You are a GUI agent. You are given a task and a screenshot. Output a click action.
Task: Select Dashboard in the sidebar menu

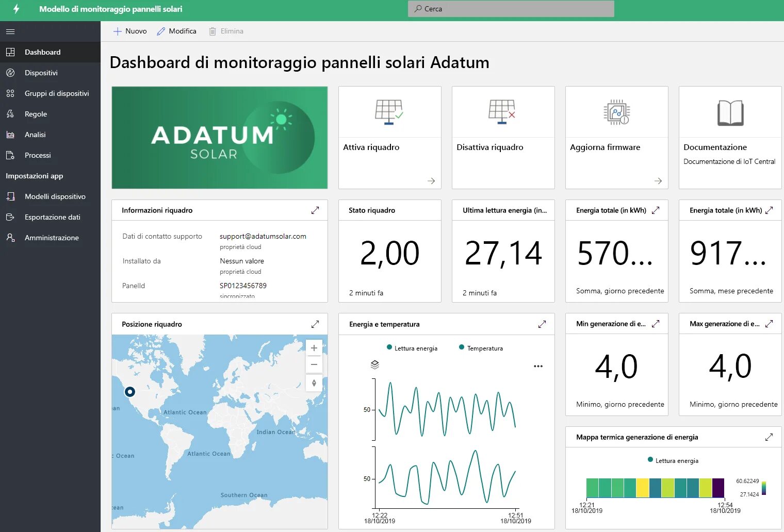click(42, 52)
